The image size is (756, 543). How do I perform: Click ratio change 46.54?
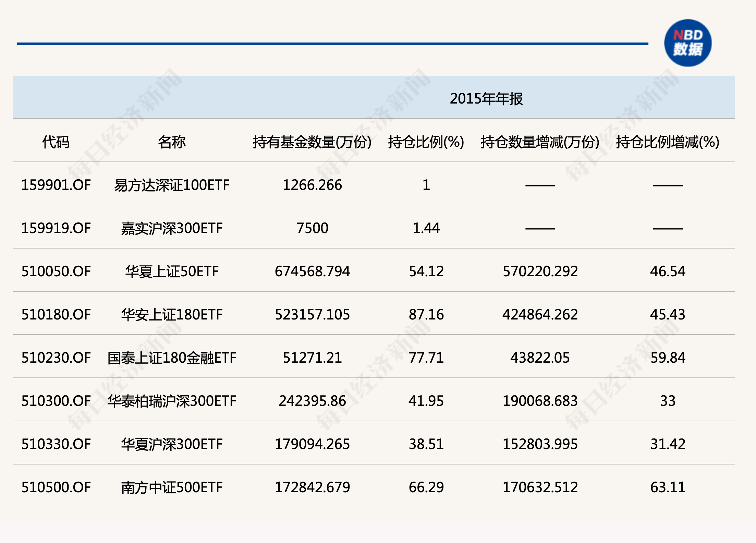(668, 271)
